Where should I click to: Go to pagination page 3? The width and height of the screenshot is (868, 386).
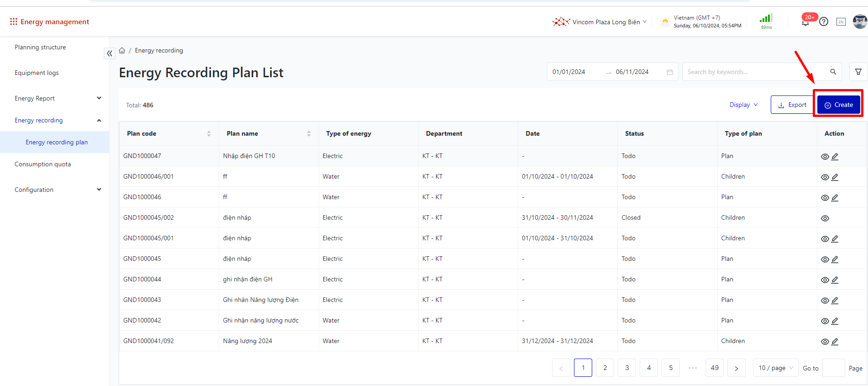[x=626, y=368]
